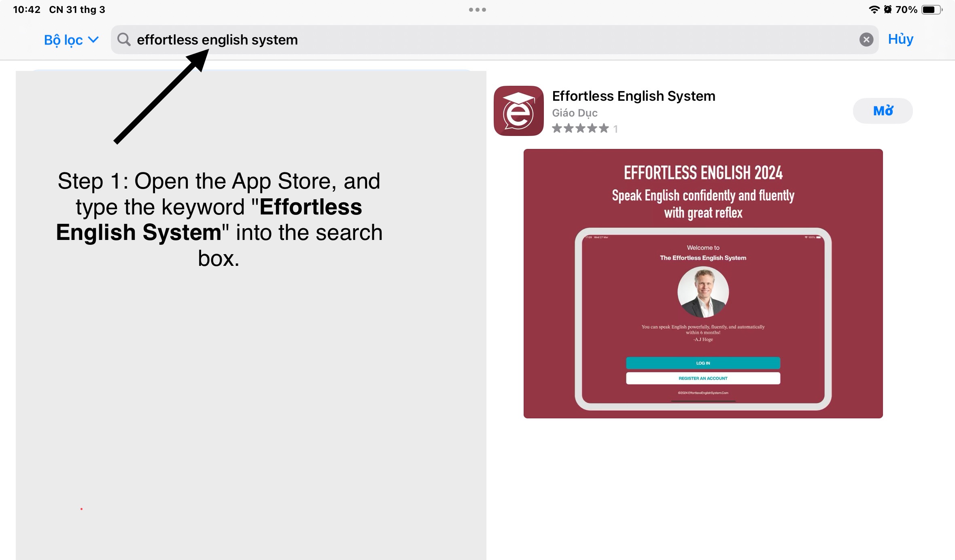Tap Hủy to cancel the search

click(x=900, y=39)
